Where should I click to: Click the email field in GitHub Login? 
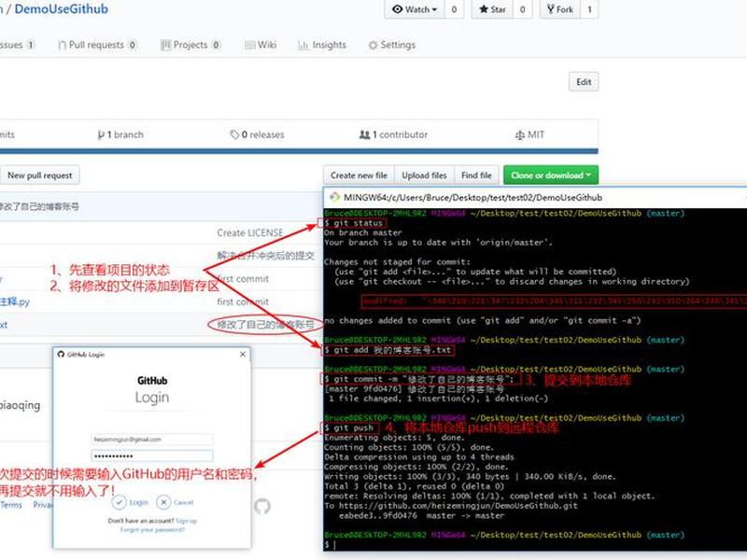pyautogui.click(x=152, y=439)
